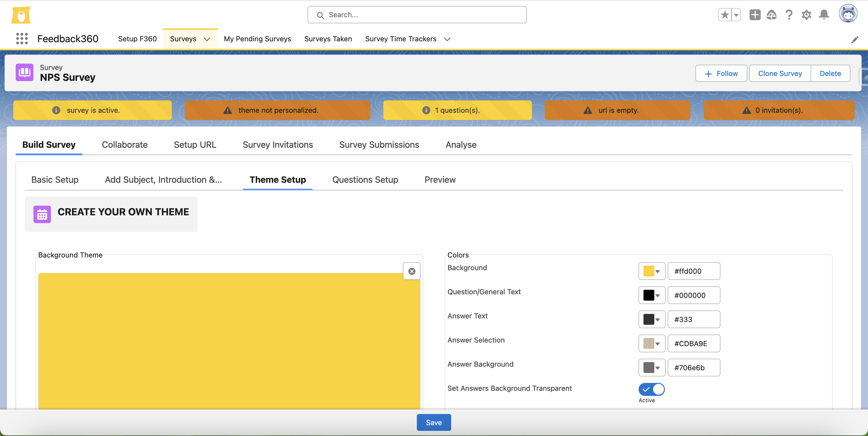Open the Question/General Text color picker

click(x=651, y=295)
